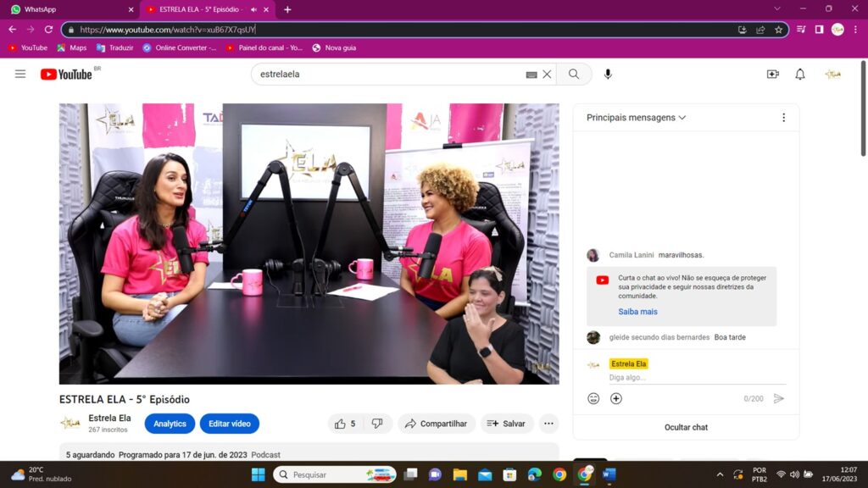Switch to the WhatsApp browser tab

(x=70, y=9)
